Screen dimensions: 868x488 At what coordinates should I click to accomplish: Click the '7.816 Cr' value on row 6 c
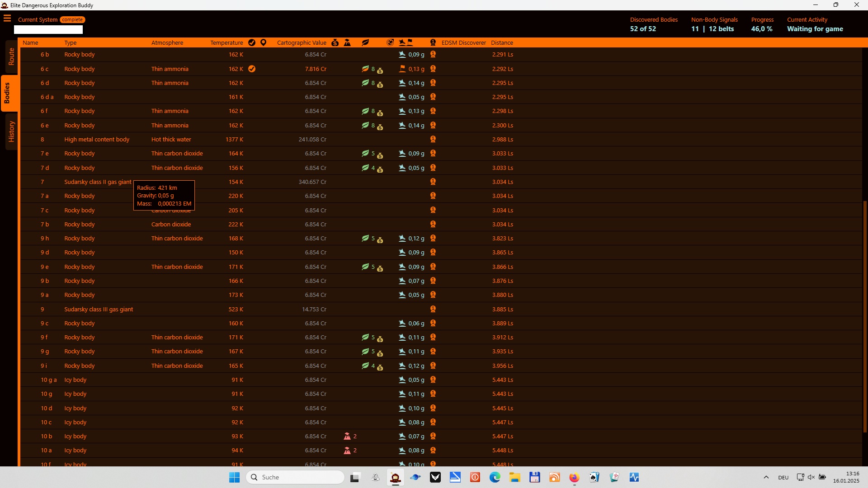(x=316, y=69)
